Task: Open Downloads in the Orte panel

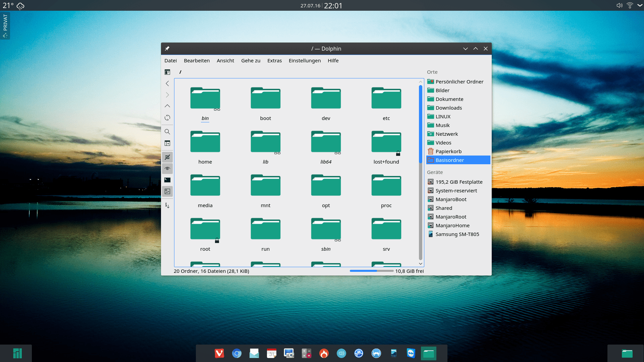Action: pyautogui.click(x=448, y=108)
